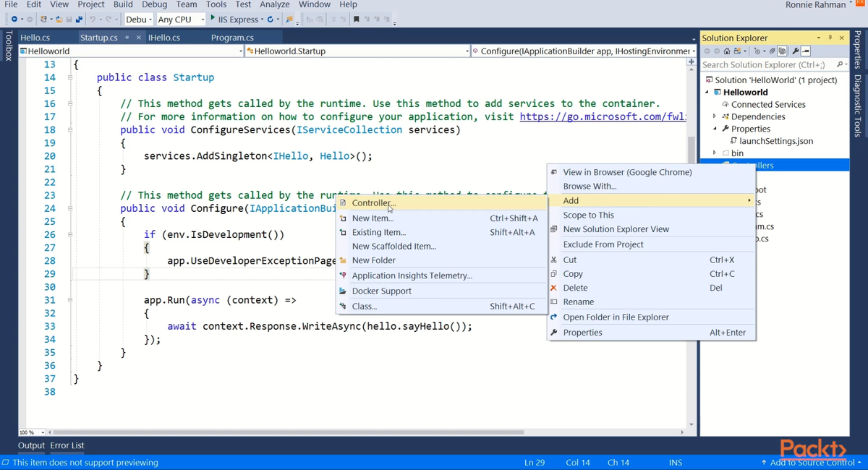Viewport: 868px width, 470px height.
Task: Open the go.microsoft.com link in the comment
Action: (603, 116)
